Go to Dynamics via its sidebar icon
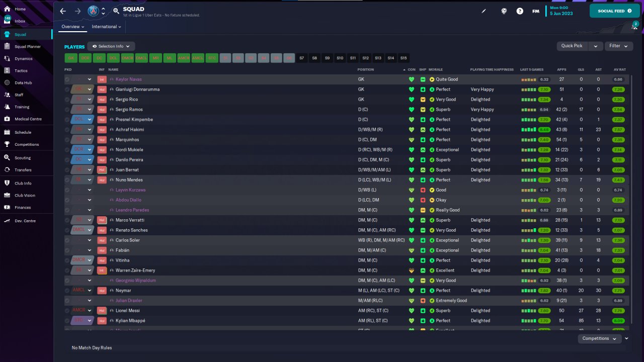Viewport: 644px width, 362px height. (x=7, y=58)
